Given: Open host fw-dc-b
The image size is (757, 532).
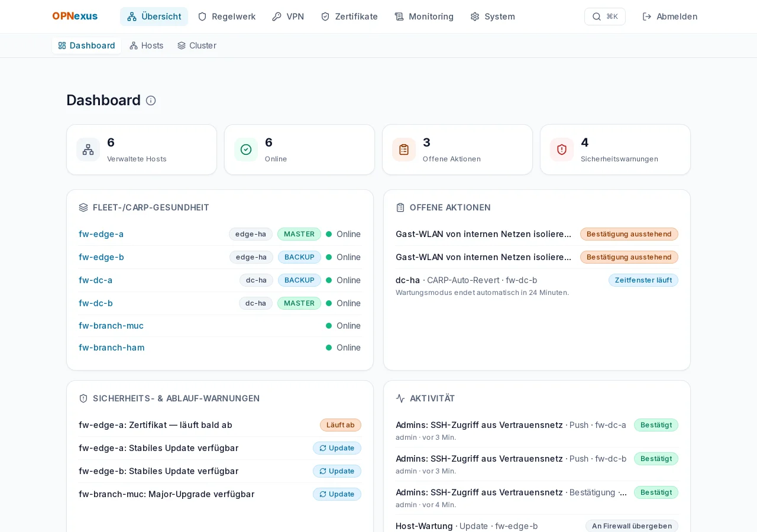Looking at the screenshot, I should click(96, 303).
